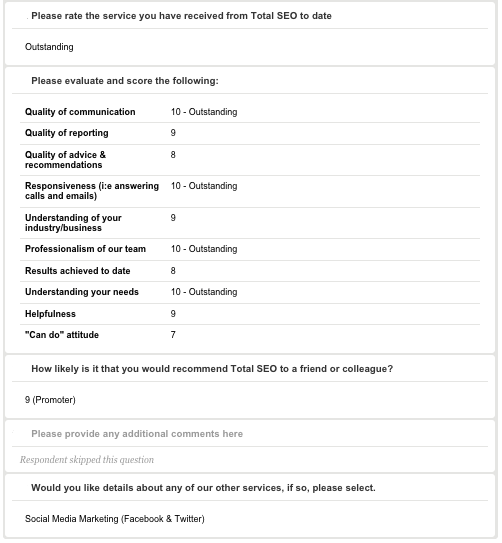Select 'Quality of advice & recommendations' label
502x543 pixels.
[65, 160]
